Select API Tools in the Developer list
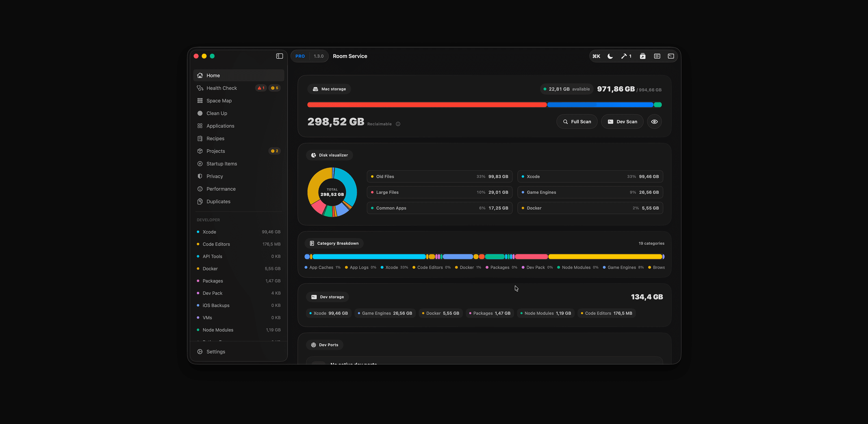The image size is (868, 424). [x=238, y=256]
